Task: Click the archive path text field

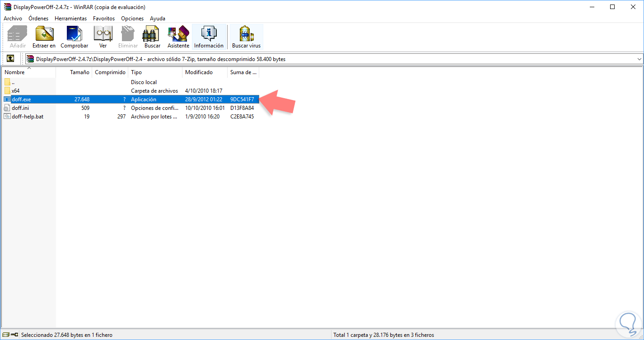Action: click(334, 59)
